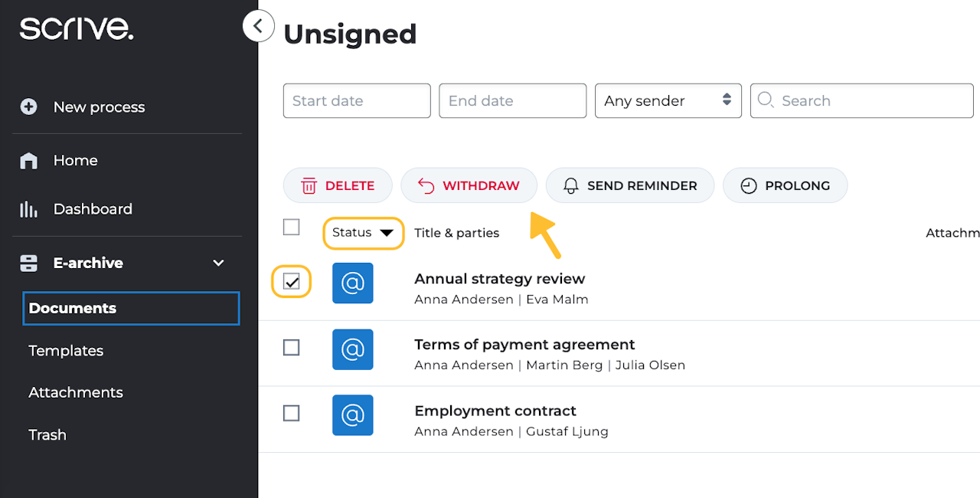Click the Scrive logo

[77, 29]
